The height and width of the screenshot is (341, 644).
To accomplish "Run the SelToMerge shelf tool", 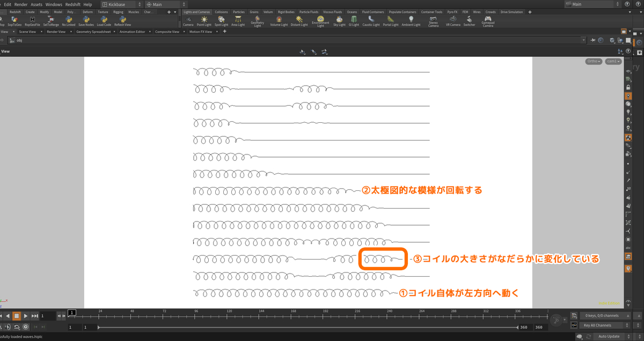I will [x=51, y=21].
